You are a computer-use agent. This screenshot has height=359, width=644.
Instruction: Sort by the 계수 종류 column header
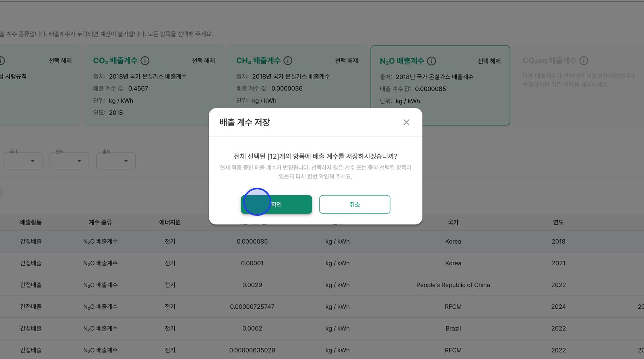pyautogui.click(x=100, y=222)
